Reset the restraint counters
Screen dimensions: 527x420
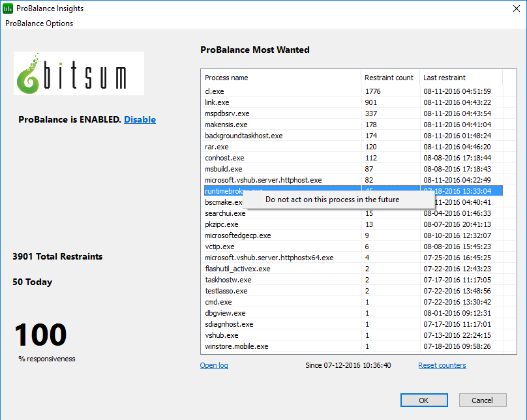click(442, 365)
